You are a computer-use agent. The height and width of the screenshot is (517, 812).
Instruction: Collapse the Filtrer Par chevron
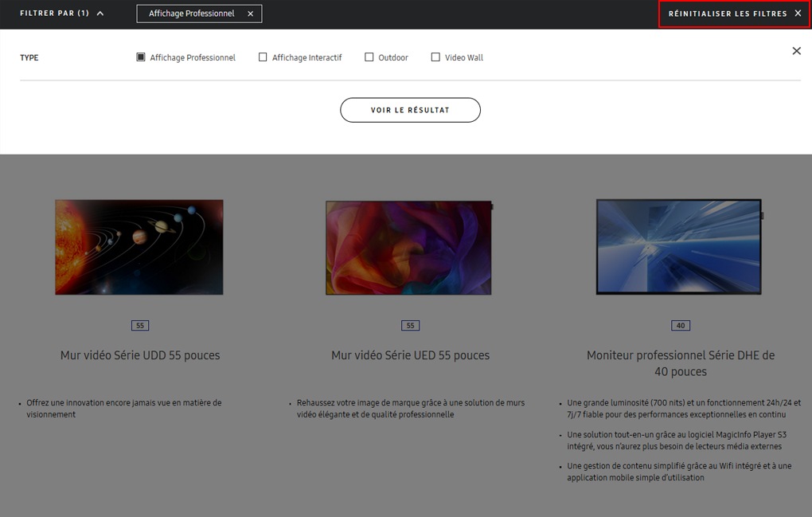(x=100, y=14)
